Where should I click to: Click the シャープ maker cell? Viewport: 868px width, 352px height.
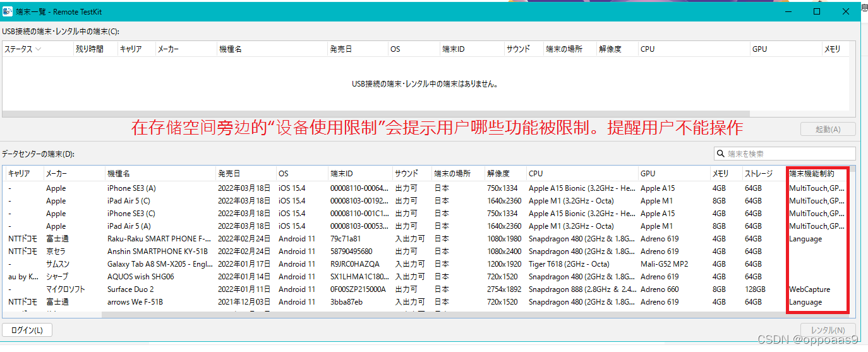point(57,277)
